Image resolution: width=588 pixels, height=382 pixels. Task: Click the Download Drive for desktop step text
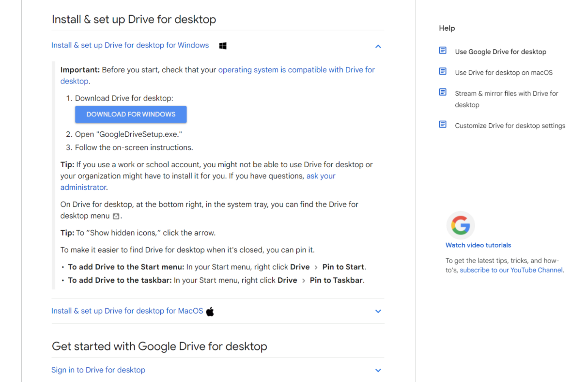[x=124, y=98]
